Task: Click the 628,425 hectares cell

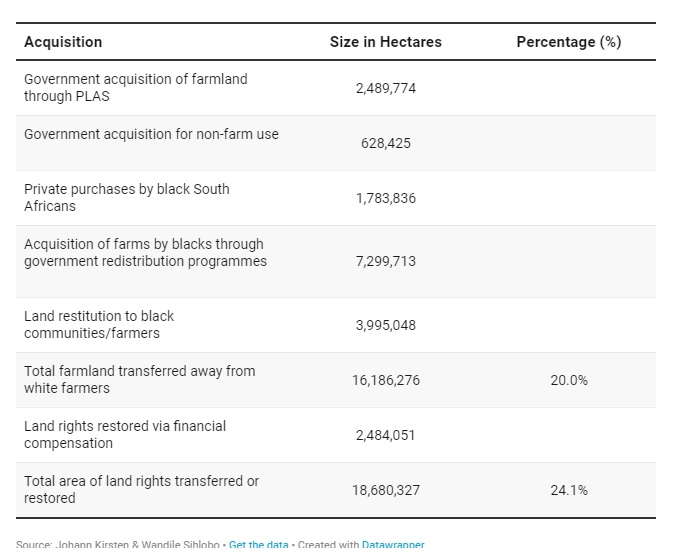Action: point(385,143)
